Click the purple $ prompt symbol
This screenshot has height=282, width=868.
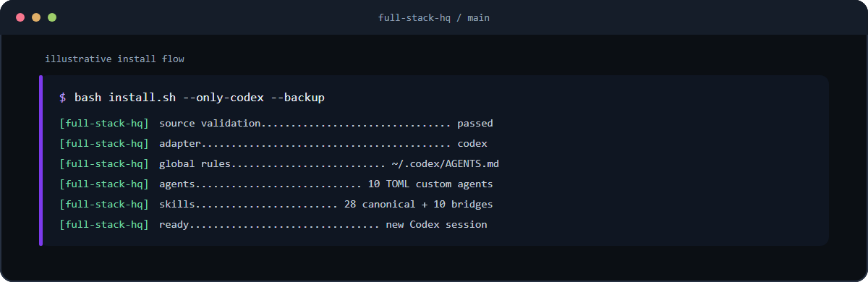click(x=63, y=97)
